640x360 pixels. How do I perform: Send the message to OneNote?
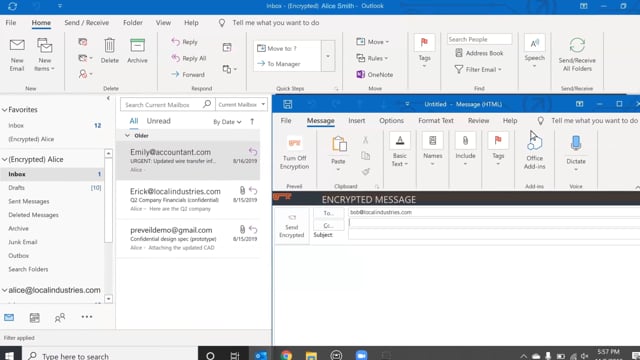pyautogui.click(x=375, y=74)
